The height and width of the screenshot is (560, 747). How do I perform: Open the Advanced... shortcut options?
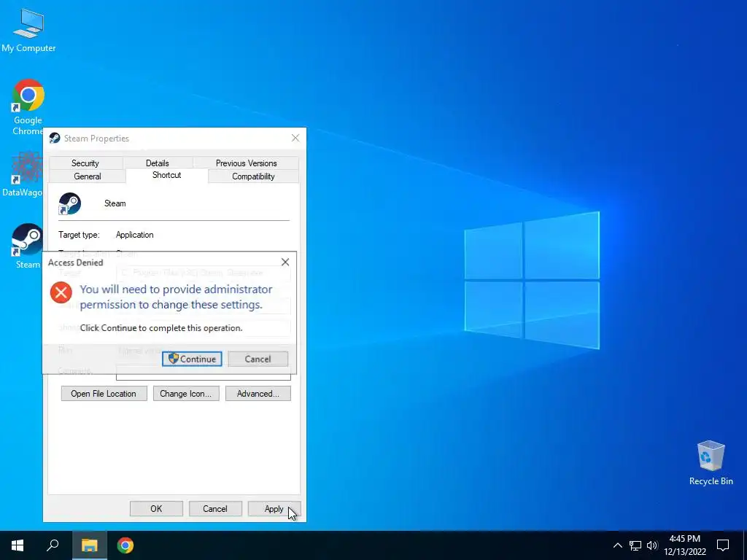pos(258,394)
